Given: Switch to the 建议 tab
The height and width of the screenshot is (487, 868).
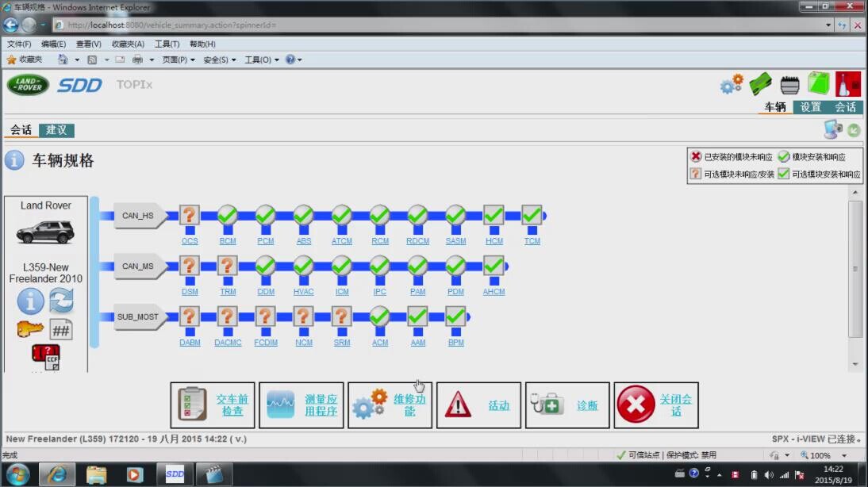Looking at the screenshot, I should [56, 130].
